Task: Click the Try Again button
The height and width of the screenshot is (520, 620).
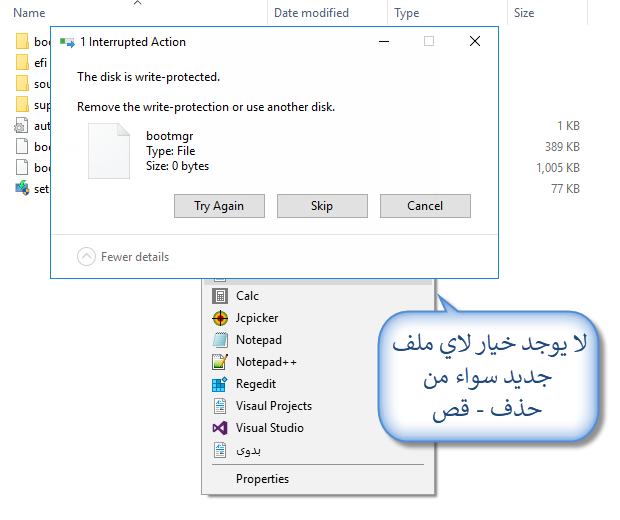Action: pos(219,206)
